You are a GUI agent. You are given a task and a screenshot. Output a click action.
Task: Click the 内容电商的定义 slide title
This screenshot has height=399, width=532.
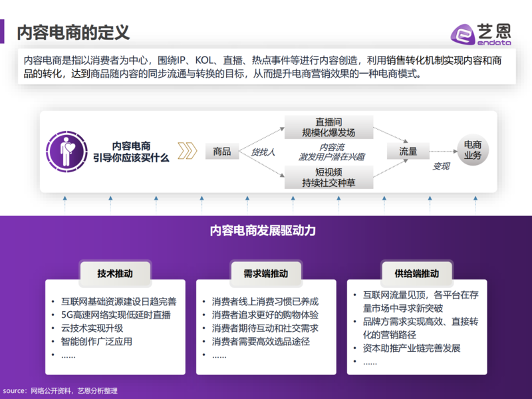coord(73,31)
